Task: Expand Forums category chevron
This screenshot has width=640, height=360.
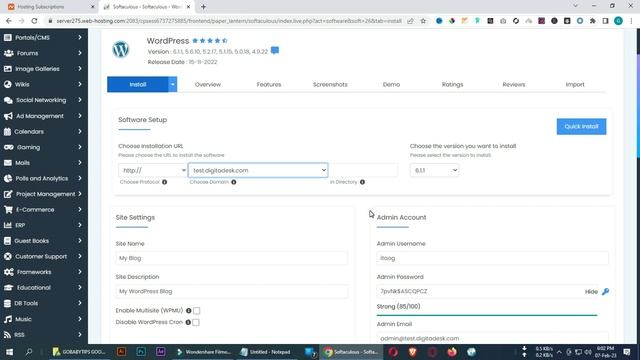Action: coord(80,53)
